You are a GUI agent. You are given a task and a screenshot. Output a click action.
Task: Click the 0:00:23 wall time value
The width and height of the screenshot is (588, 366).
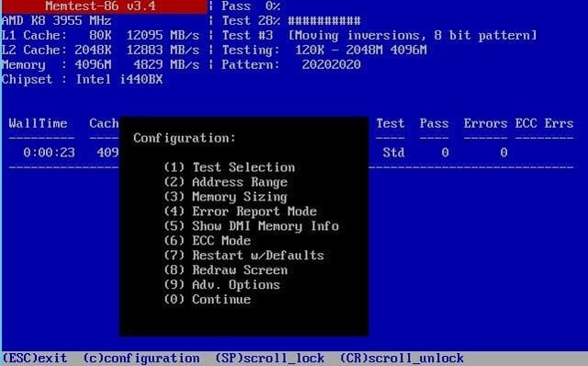(49, 153)
